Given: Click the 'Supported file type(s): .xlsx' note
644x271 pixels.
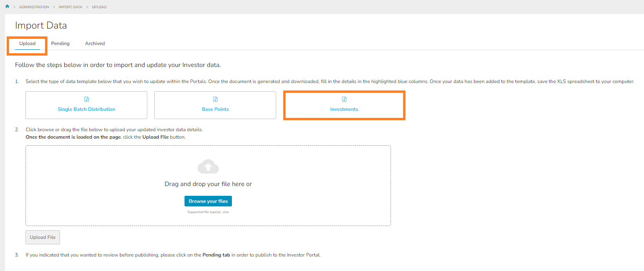Looking at the screenshot, I should click(x=208, y=212).
